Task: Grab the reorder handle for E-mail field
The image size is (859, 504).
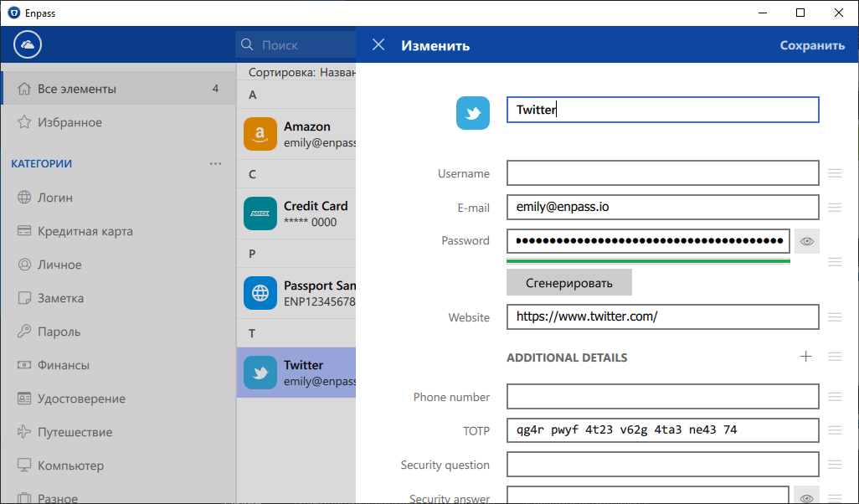Action: click(835, 207)
